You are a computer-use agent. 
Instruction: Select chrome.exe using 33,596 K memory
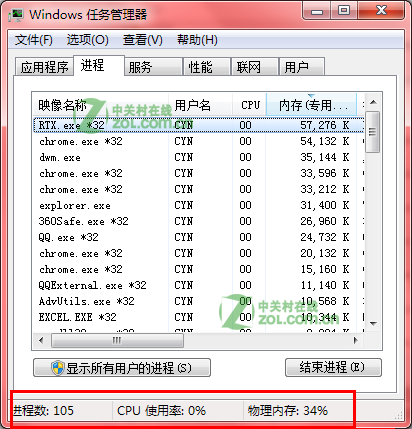tap(199, 173)
